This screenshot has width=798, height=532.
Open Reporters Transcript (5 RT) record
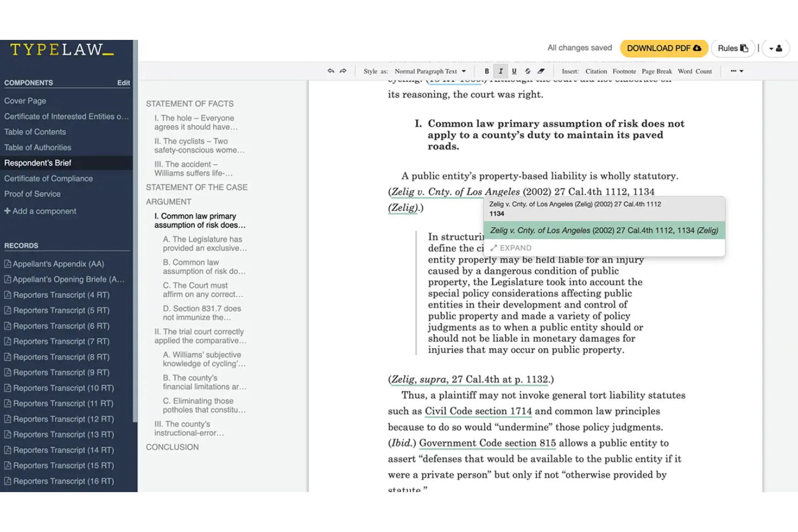pos(57,311)
